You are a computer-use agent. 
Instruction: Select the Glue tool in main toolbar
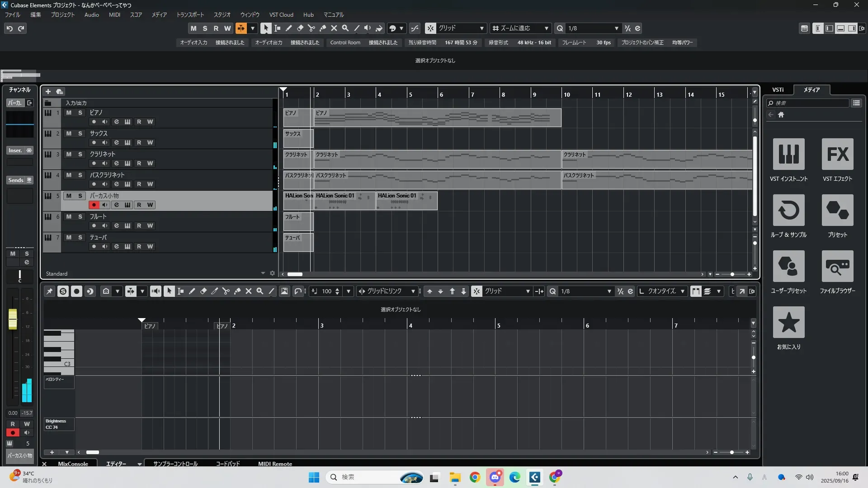pos(323,28)
